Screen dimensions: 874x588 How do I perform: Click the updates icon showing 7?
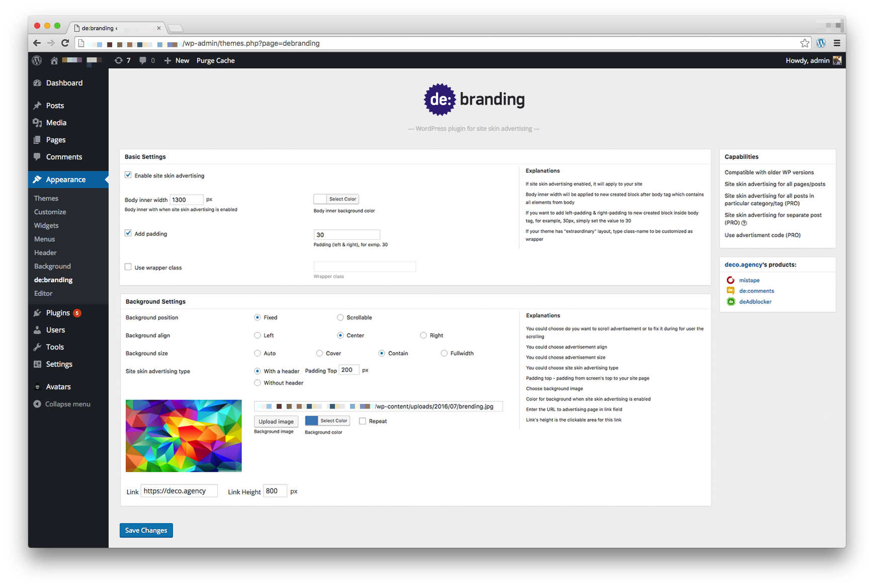coord(119,60)
